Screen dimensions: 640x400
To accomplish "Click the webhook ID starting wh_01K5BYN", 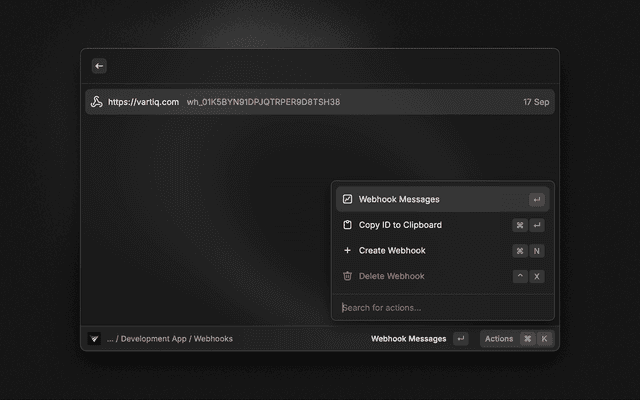I will [263, 102].
